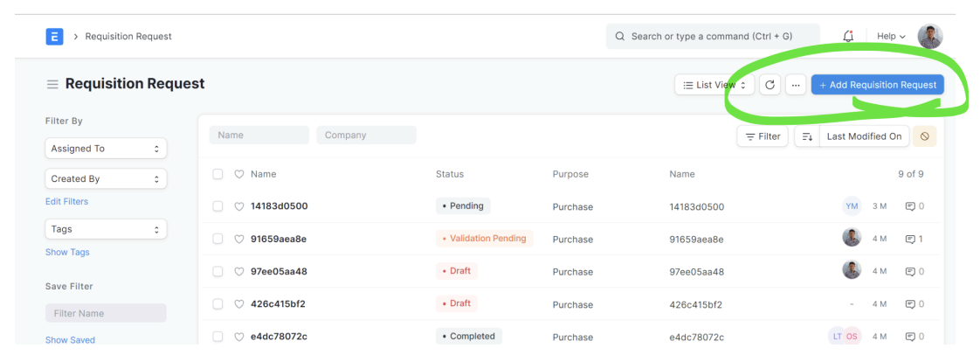The image size is (980, 362).
Task: Toggle the sidebar hamburger icon
Action: point(52,85)
